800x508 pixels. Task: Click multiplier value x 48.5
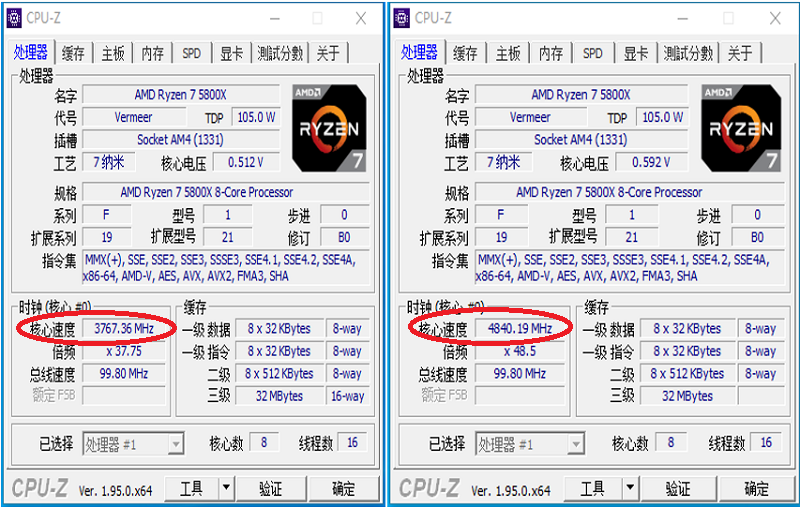click(520, 351)
